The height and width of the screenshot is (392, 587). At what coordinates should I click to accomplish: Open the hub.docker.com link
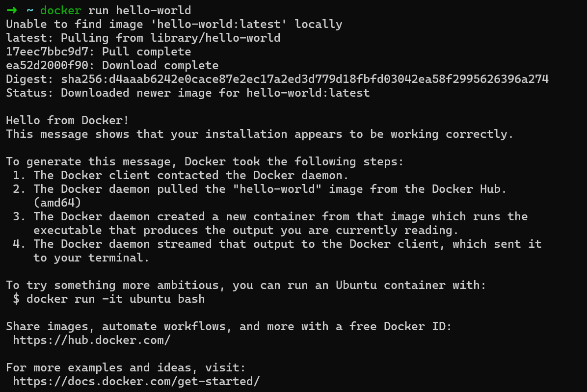pos(92,340)
